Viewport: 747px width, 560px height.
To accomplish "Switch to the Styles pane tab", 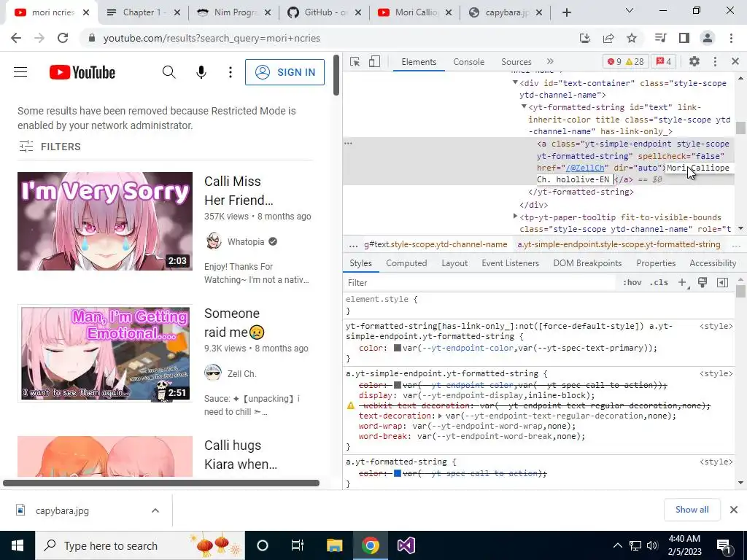I will 360,263.
